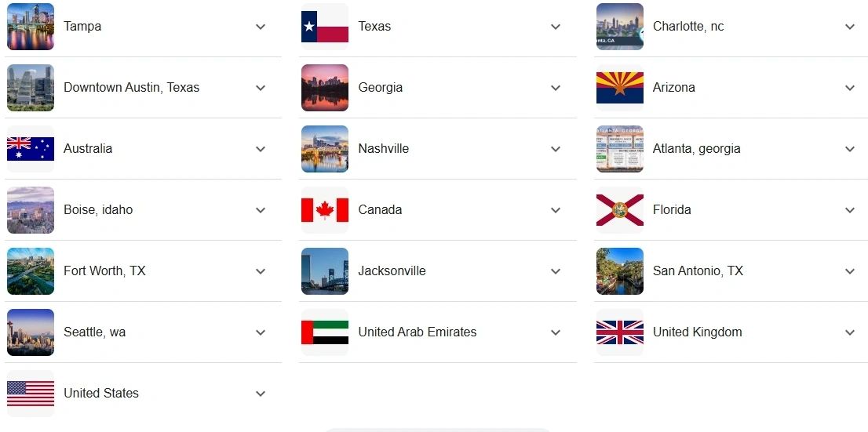Click the United States flag icon
Image resolution: width=868 pixels, height=432 pixels.
click(31, 394)
